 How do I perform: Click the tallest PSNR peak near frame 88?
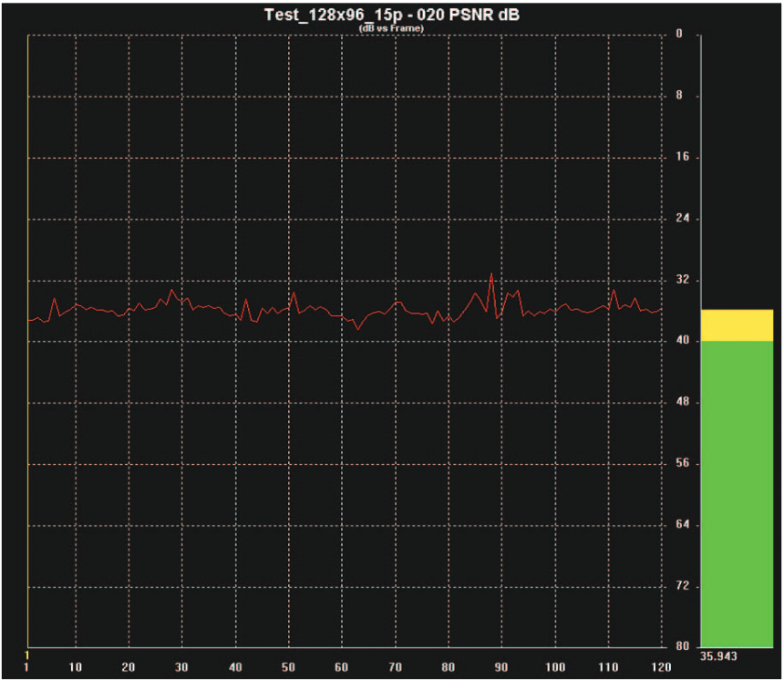[x=491, y=274]
